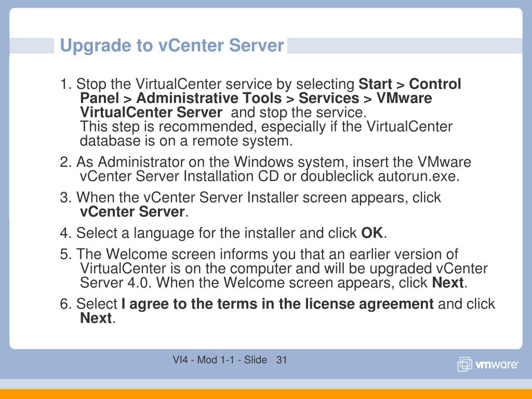Click bold Next in step six
Viewport: 532px width, 399px height.
(96, 318)
